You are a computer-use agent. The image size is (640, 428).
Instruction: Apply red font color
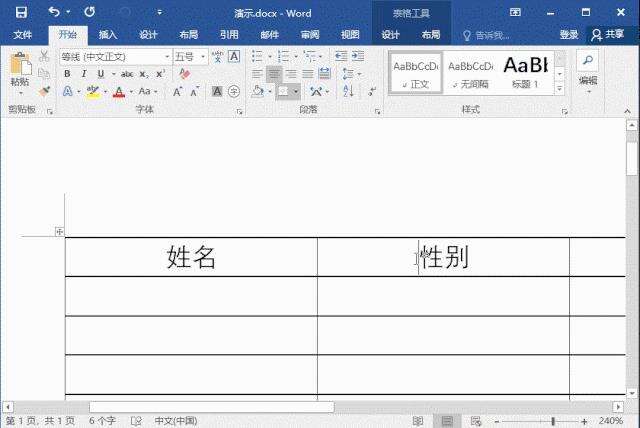119,91
